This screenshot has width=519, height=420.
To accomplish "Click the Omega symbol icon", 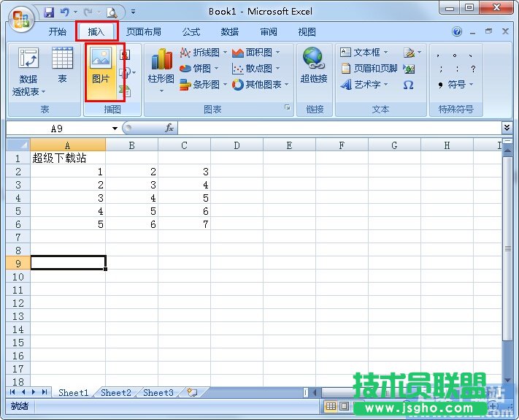I will point(408,85).
